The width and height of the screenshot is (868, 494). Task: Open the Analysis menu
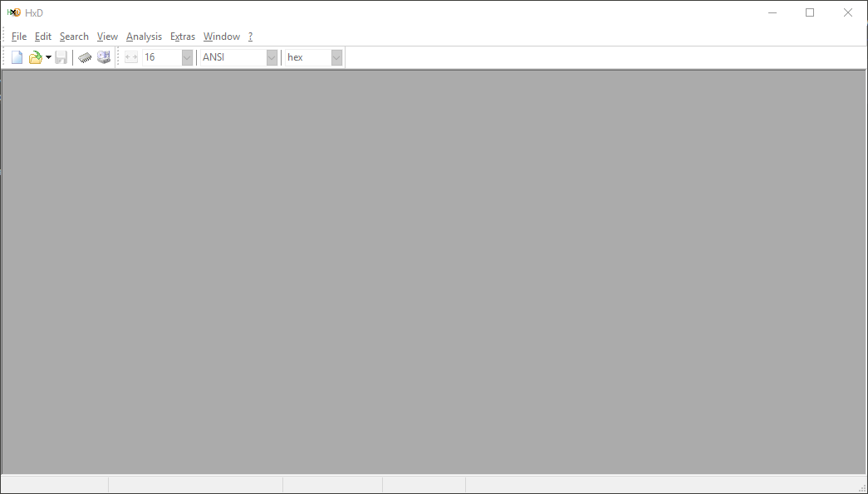coord(144,37)
